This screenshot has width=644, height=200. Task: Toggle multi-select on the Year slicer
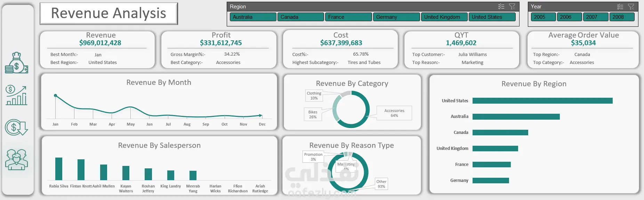click(620, 7)
